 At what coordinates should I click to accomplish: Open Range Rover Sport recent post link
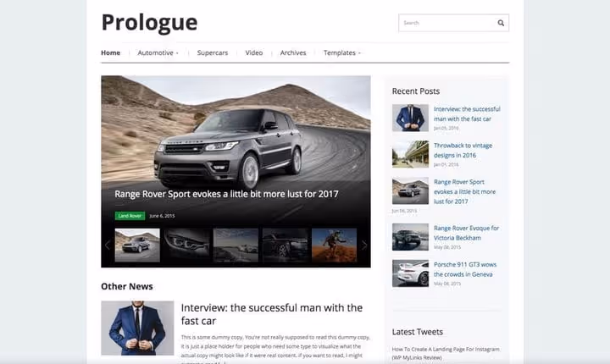pos(464,191)
